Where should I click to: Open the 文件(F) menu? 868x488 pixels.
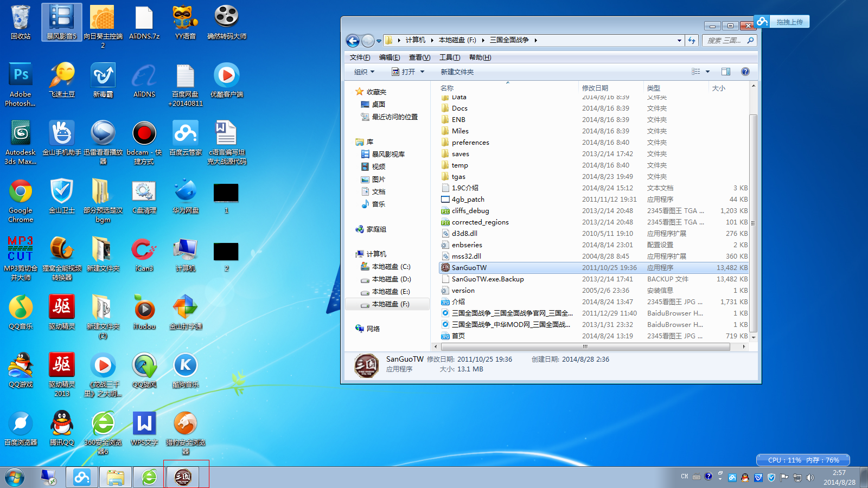[360, 57]
